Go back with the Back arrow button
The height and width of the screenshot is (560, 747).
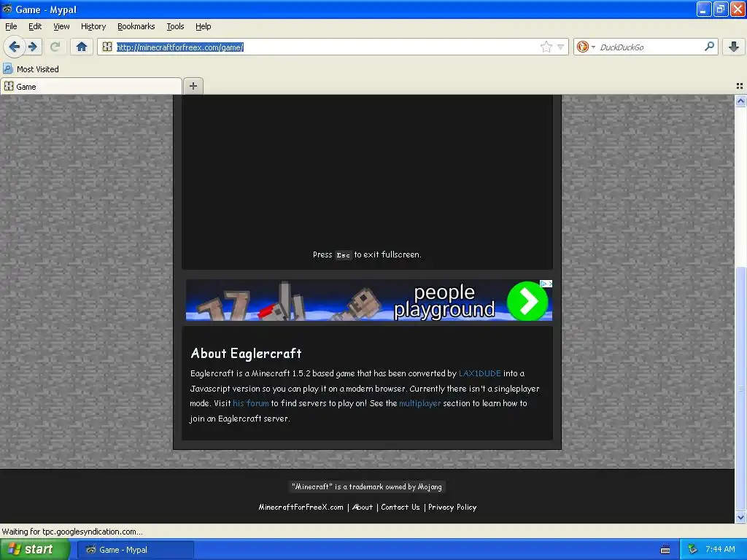click(14, 47)
